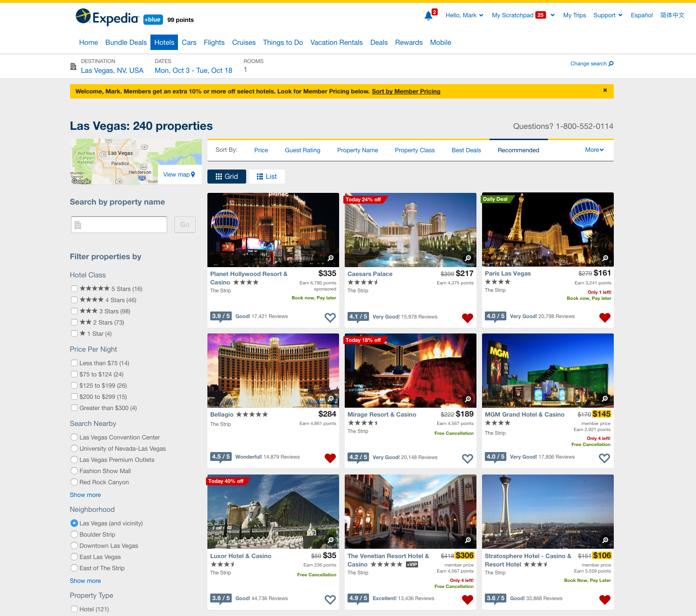Save MGM Grand with heart icon

[x=604, y=458]
